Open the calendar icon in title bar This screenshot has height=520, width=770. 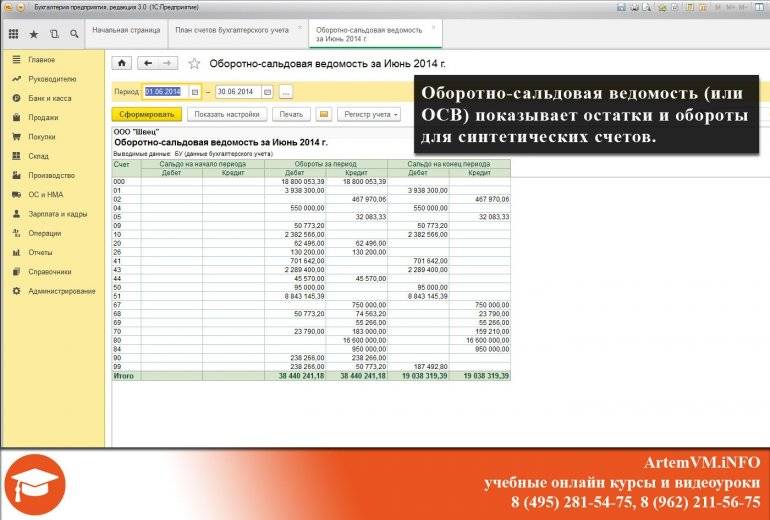point(703,7)
